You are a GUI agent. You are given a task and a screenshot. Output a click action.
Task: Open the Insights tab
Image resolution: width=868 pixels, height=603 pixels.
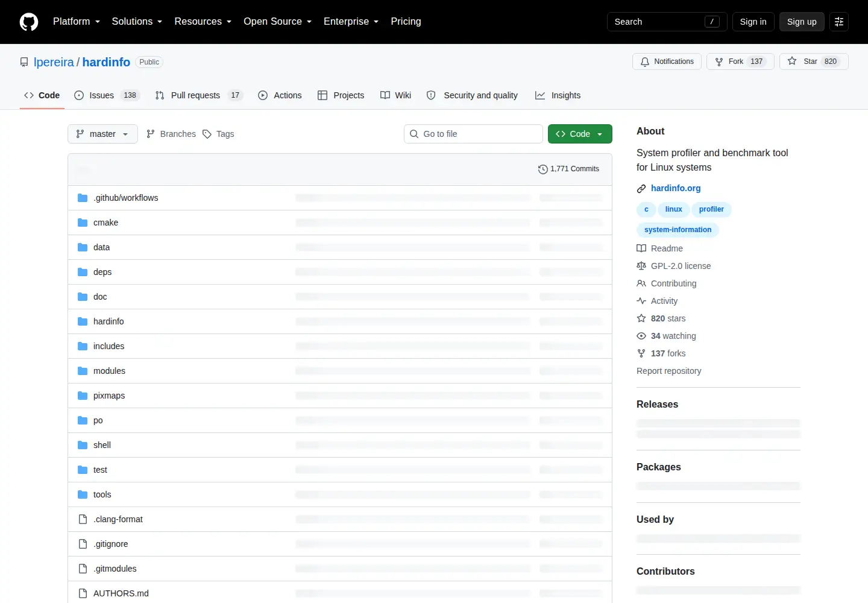pyautogui.click(x=558, y=95)
